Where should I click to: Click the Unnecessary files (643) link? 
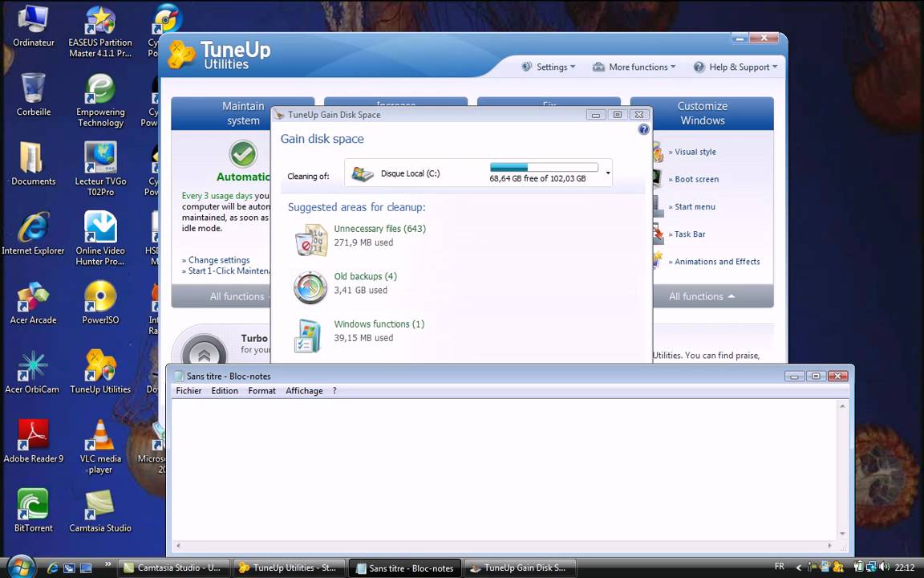tap(379, 228)
